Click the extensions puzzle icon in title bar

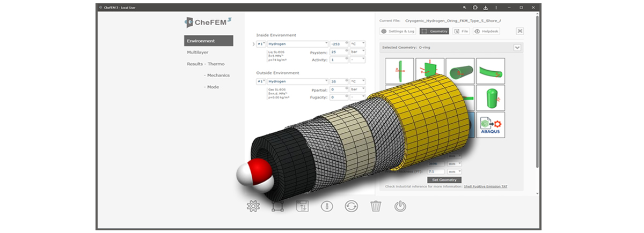click(x=475, y=7)
